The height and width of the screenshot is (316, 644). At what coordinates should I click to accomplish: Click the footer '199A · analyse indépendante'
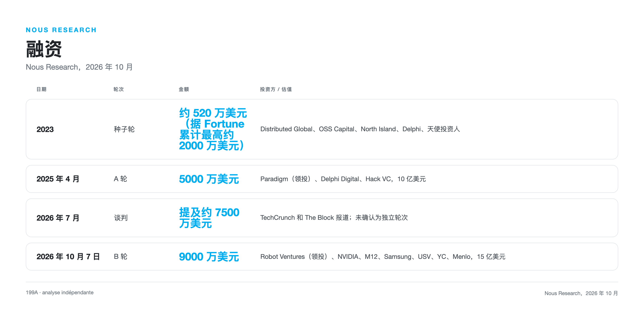click(60, 292)
